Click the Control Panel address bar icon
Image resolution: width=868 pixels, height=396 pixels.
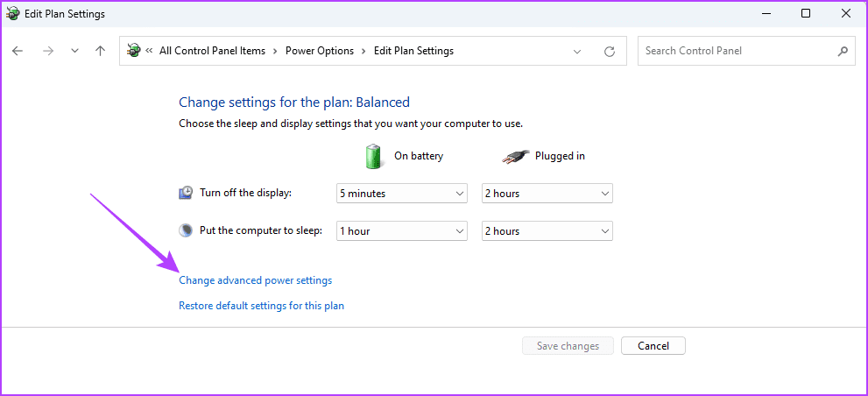coord(134,51)
